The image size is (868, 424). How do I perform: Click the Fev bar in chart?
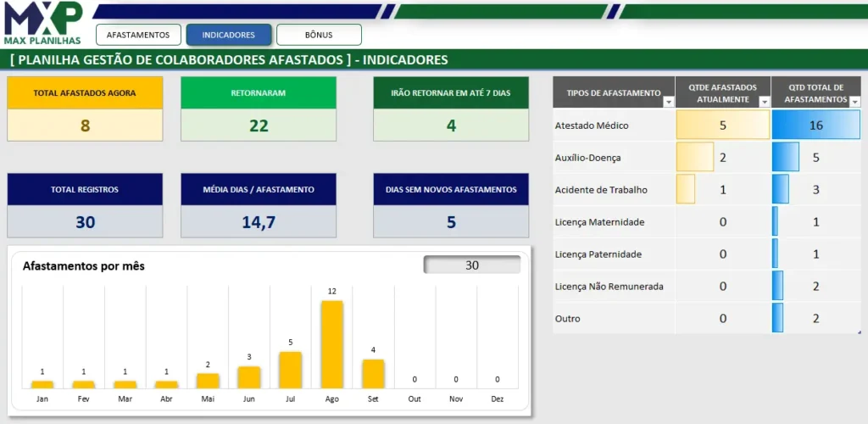(84, 384)
